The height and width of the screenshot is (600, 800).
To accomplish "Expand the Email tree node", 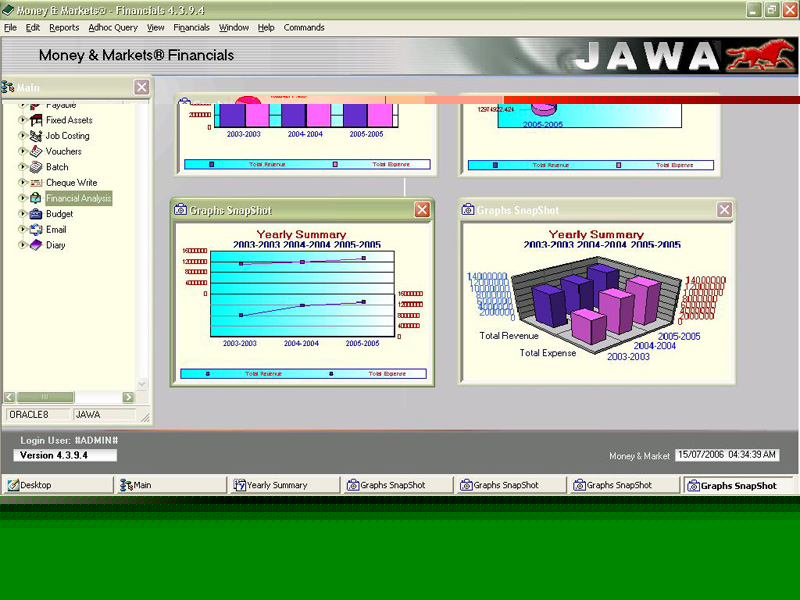I will [x=22, y=230].
